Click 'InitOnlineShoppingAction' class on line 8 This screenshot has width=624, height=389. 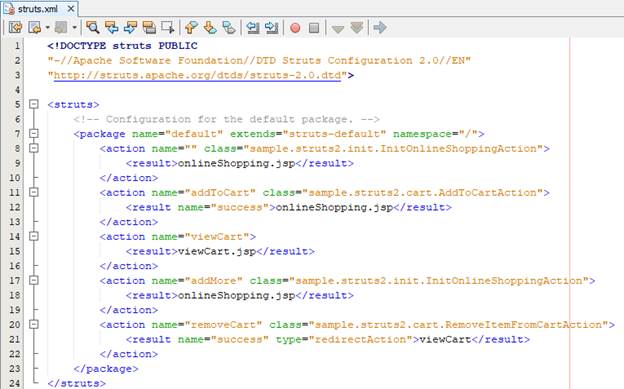click(458, 149)
